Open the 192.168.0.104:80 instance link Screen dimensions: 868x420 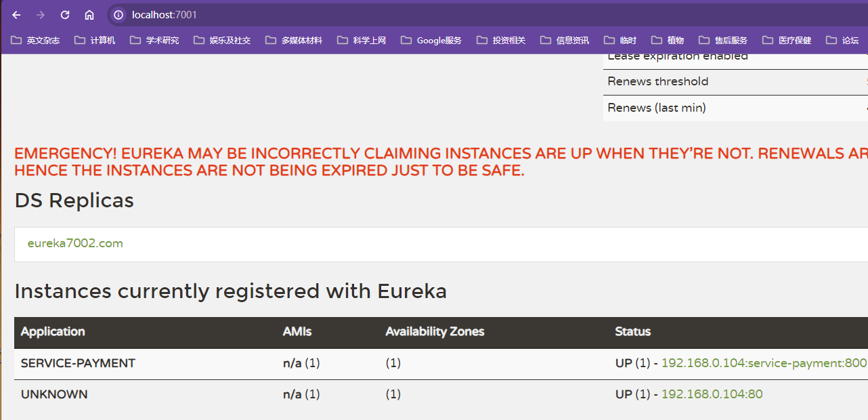[712, 394]
